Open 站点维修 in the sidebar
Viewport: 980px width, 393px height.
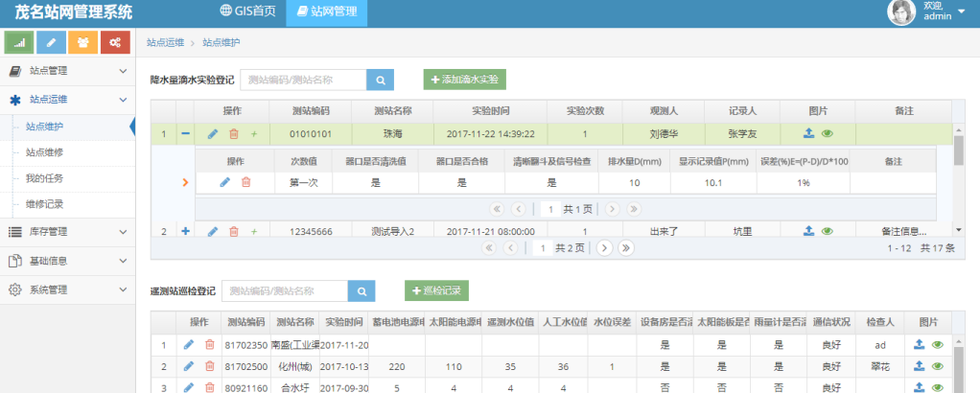(45, 151)
